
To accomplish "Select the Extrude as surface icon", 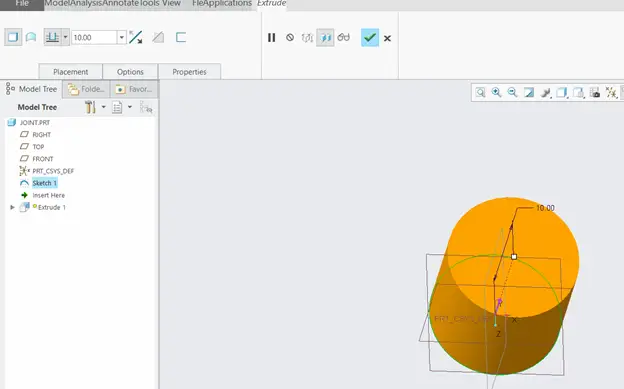I will pyautogui.click(x=31, y=37).
